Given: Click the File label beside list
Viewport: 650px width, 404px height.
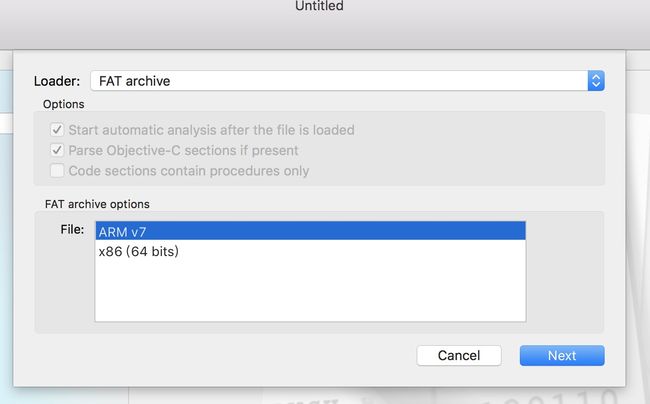Looking at the screenshot, I should click(72, 230).
